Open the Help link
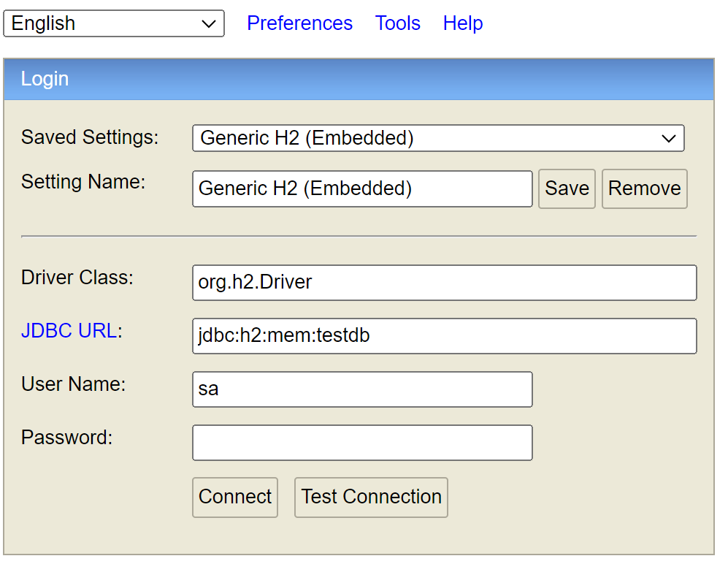The image size is (728, 564). (x=463, y=23)
